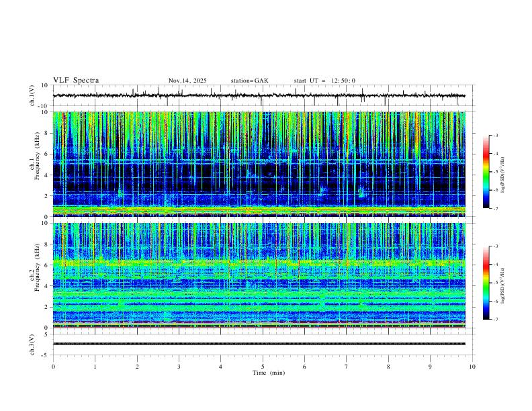Click the "ch.3(V)" axis label
Viewport: 532px width, 411px height.
[32, 345]
